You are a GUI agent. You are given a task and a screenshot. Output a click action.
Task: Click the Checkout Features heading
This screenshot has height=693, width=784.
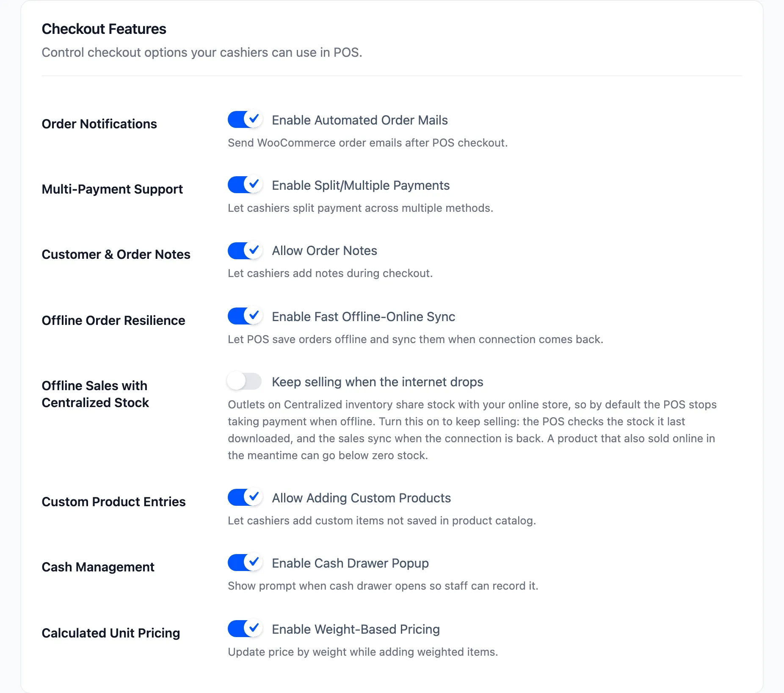click(104, 29)
